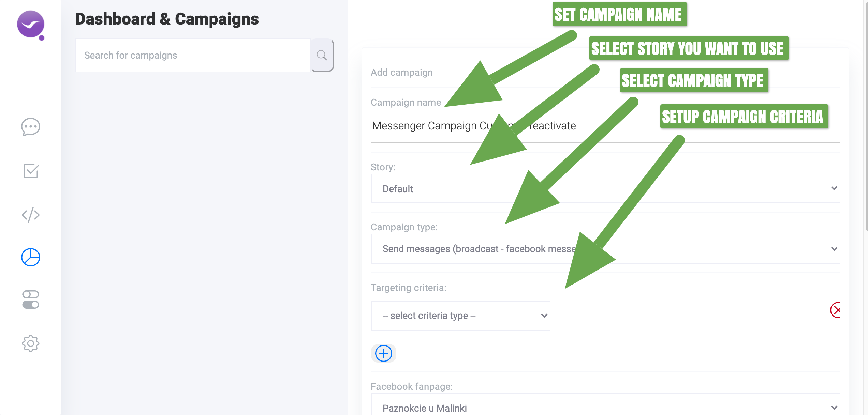Open the code embed icon
The image size is (868, 415).
coord(31,215)
